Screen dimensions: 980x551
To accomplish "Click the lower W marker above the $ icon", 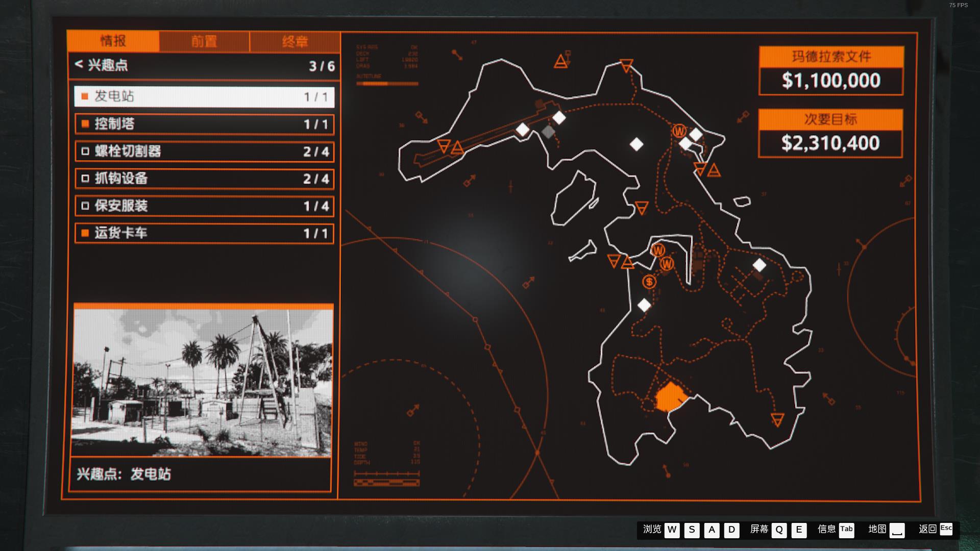I will (x=667, y=264).
